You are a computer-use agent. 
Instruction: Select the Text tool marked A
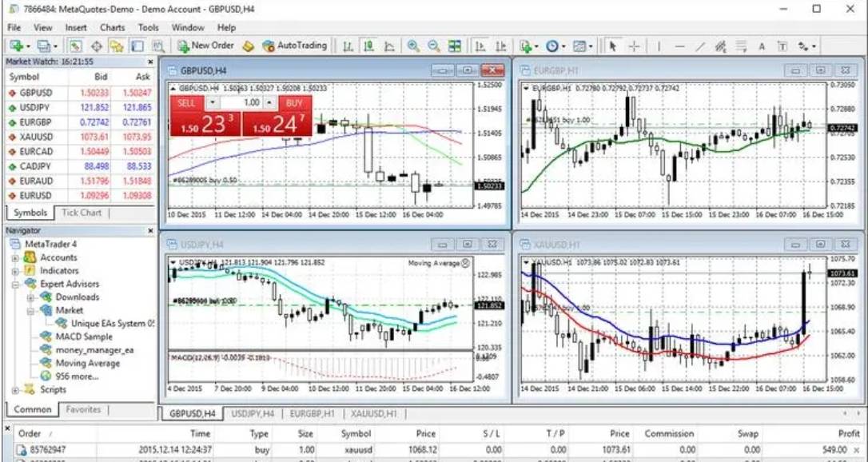point(762,46)
